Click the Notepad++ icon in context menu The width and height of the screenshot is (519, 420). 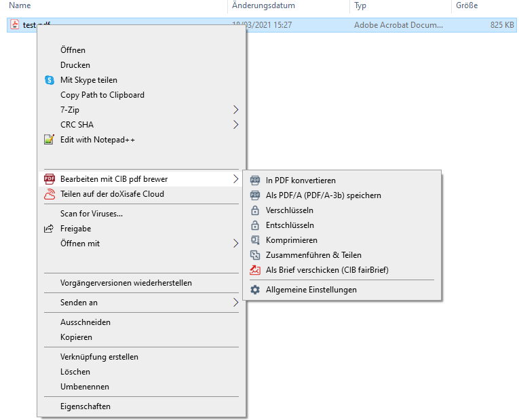(49, 140)
